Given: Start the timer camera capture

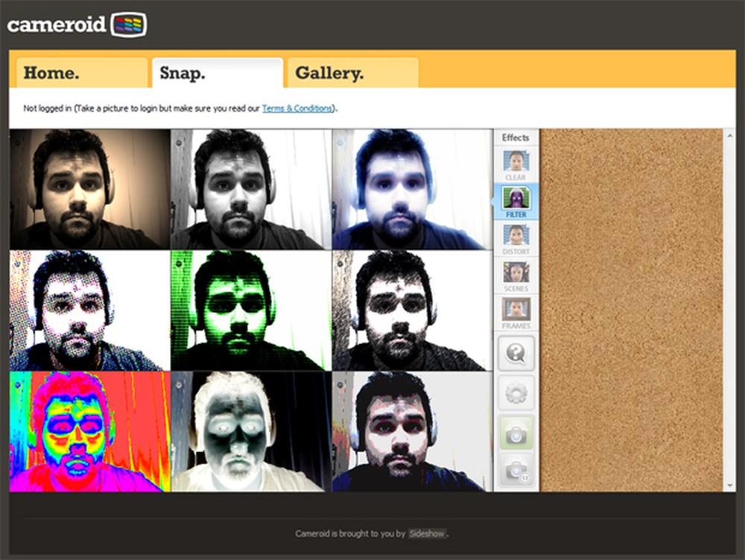Looking at the screenshot, I should tap(516, 469).
